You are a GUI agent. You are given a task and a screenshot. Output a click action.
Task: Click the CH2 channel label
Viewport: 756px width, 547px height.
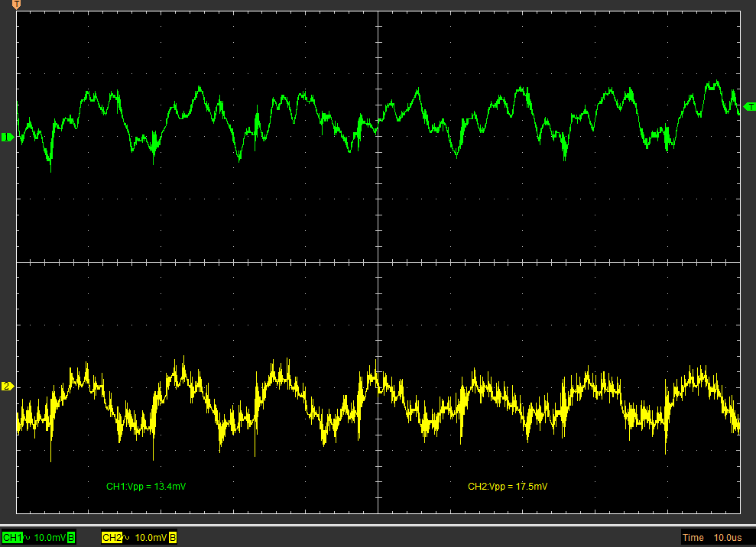click(112, 537)
